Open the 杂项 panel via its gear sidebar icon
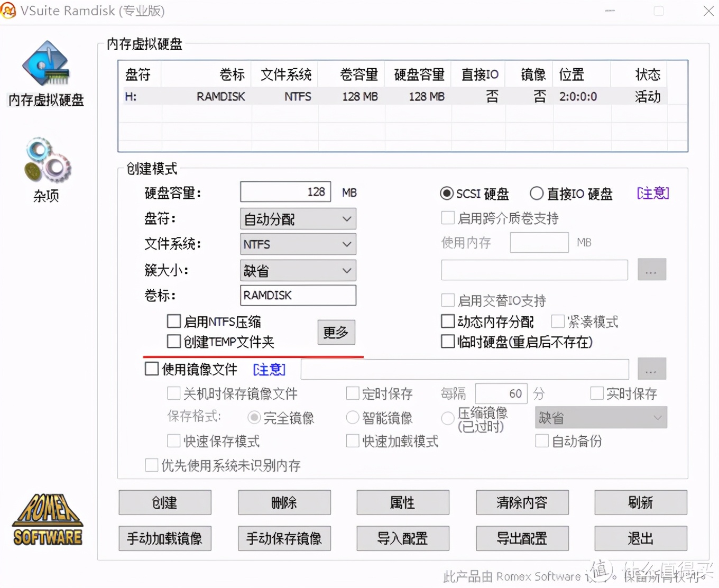Screen dimensions: 719x588 coord(47,160)
